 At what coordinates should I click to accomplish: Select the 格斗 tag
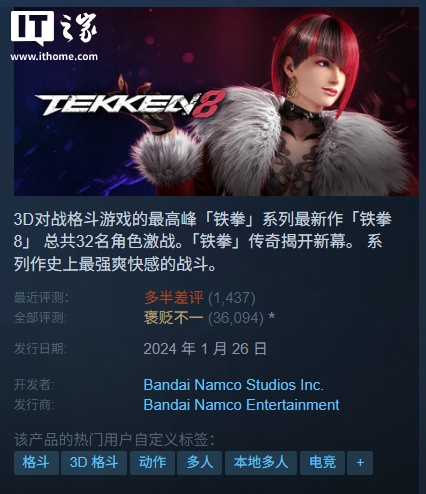click(x=36, y=463)
